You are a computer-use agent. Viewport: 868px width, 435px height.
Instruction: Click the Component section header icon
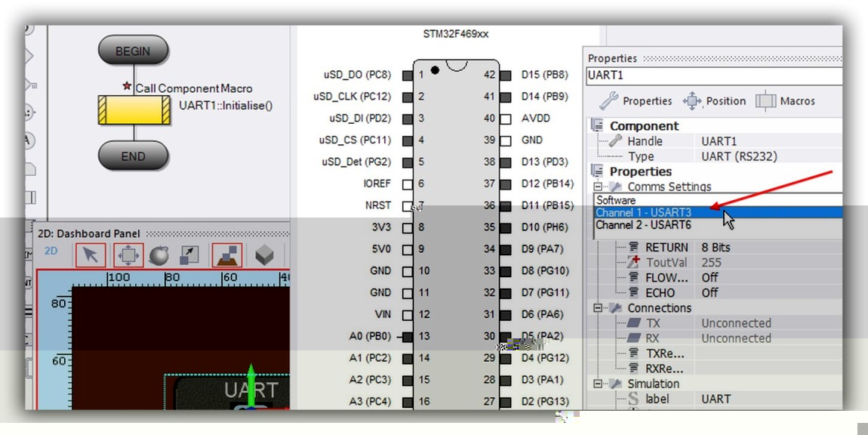pyautogui.click(x=597, y=126)
